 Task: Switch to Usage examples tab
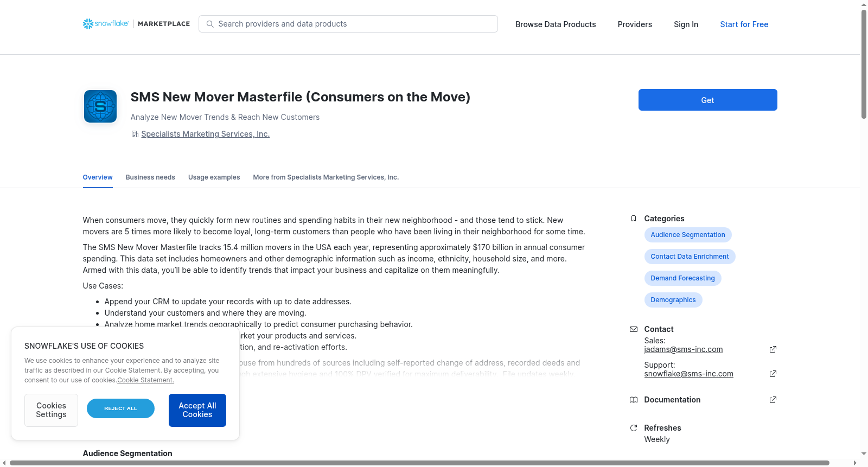click(x=214, y=177)
